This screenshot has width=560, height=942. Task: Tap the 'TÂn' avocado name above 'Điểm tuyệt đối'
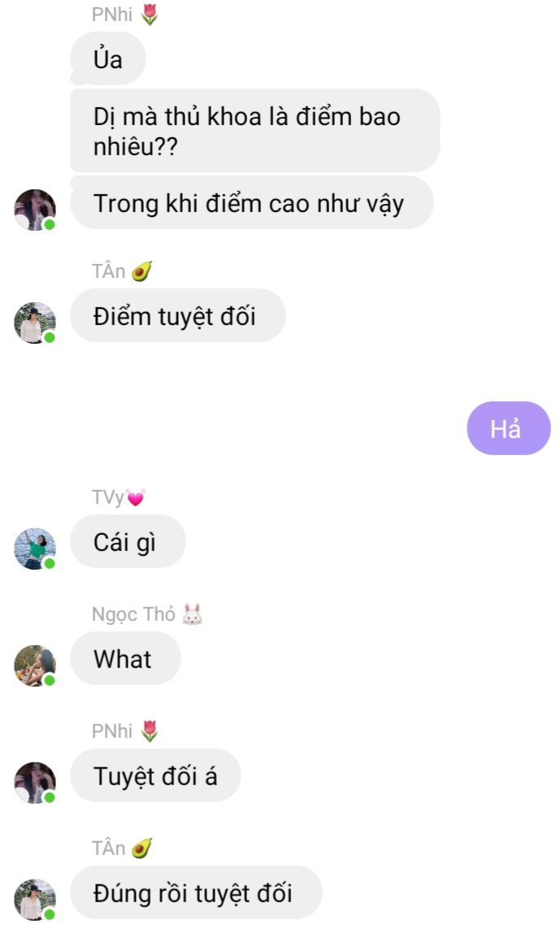click(x=122, y=271)
